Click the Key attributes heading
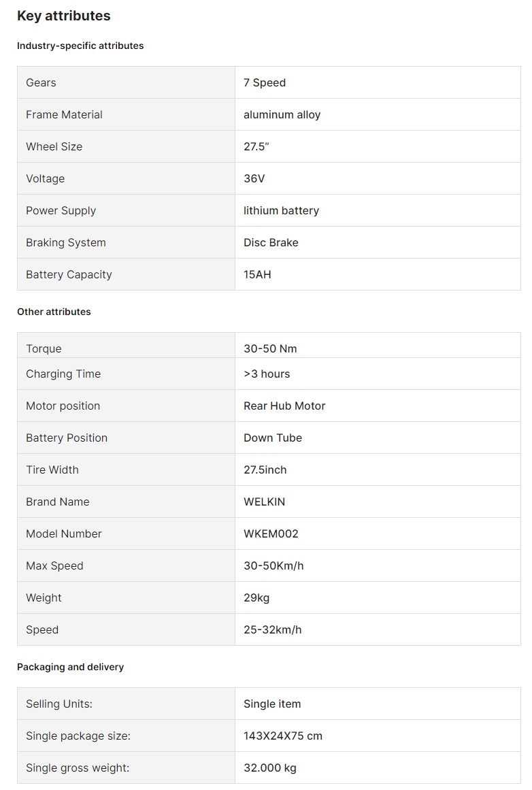This screenshot has width=532, height=790. pos(63,16)
